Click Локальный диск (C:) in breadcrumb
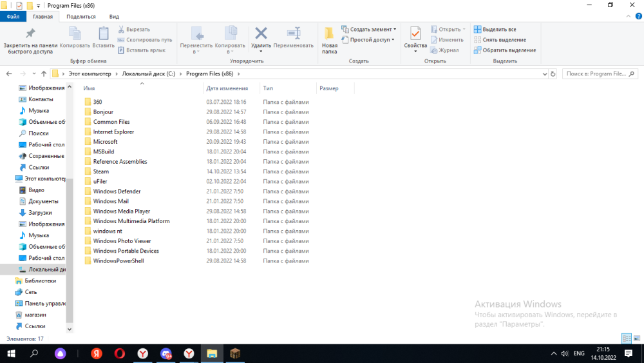The image size is (644, 363). pos(148,74)
